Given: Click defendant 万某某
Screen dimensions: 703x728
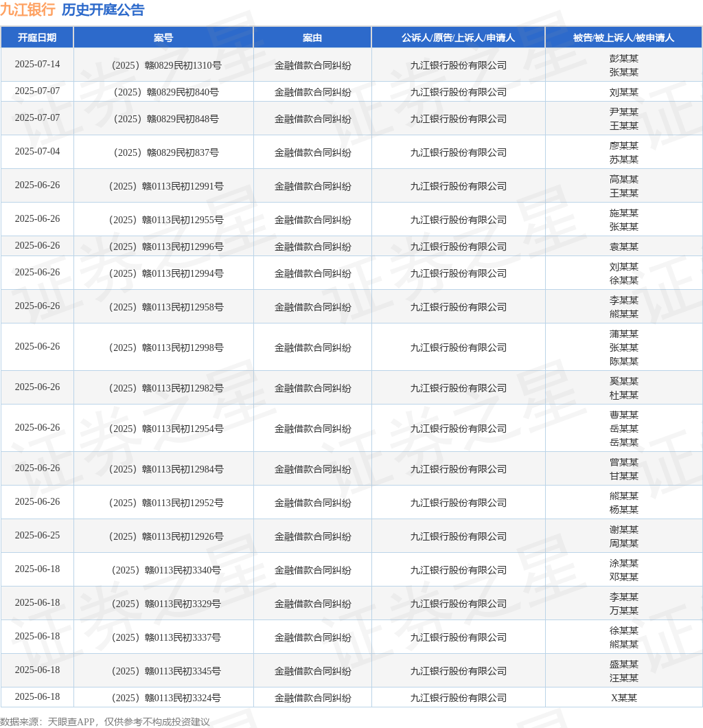Looking at the screenshot, I should [x=623, y=611].
